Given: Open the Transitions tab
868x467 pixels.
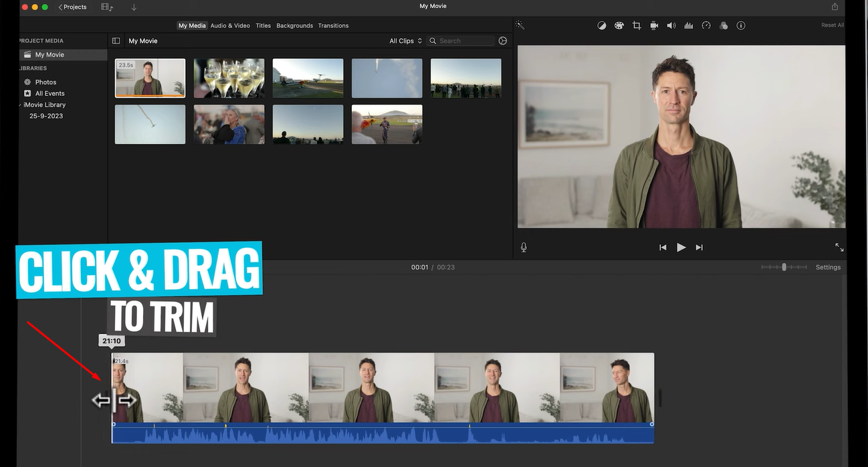Looking at the screenshot, I should [x=333, y=25].
